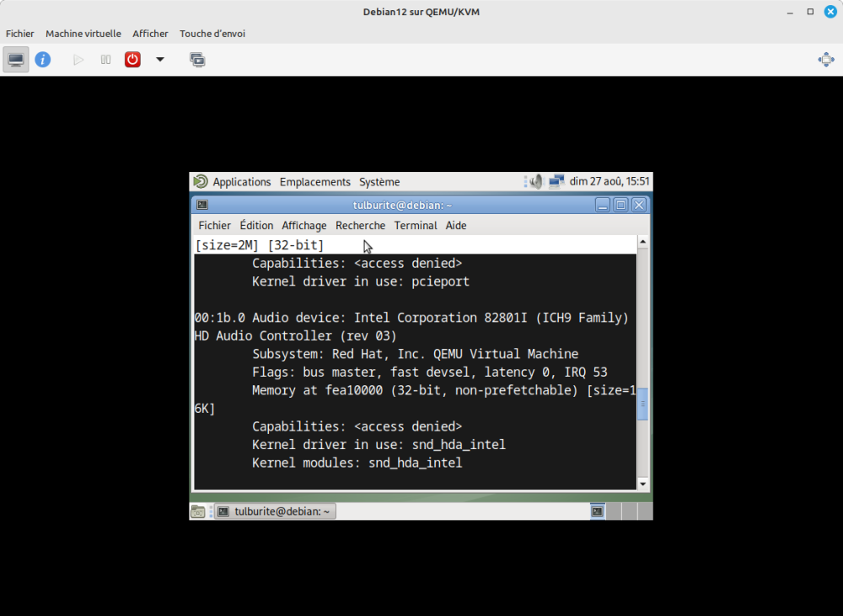Click the terminal scrollbar up arrow
The height and width of the screenshot is (616, 843).
pos(643,243)
